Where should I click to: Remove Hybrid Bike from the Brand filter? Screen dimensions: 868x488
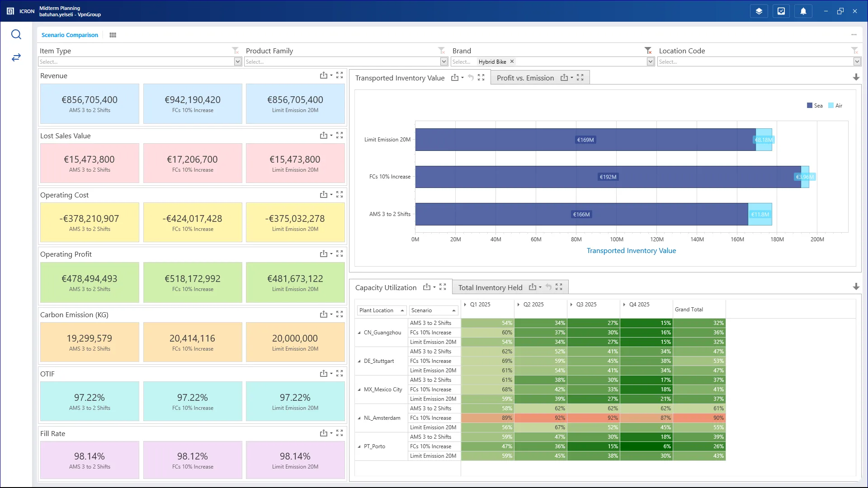[511, 61]
